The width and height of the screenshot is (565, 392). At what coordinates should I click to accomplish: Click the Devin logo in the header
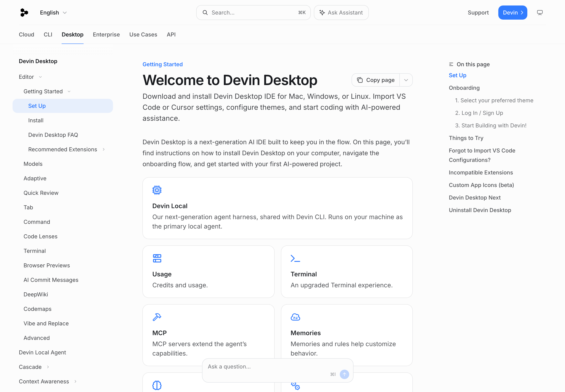pyautogui.click(x=24, y=13)
